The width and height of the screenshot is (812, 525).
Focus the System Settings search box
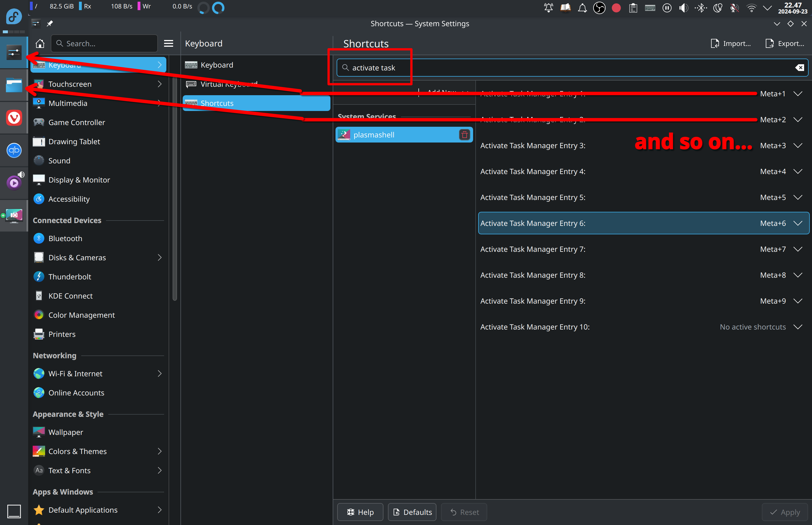[104, 43]
